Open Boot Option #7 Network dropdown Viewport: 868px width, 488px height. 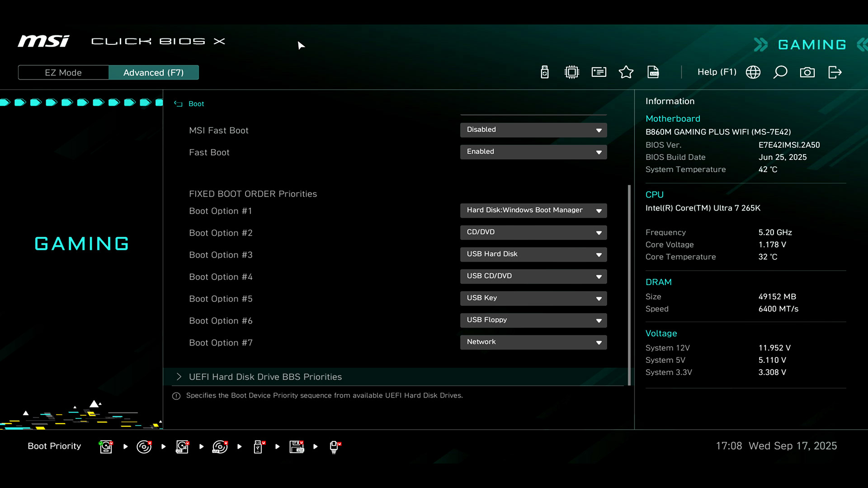point(533,342)
